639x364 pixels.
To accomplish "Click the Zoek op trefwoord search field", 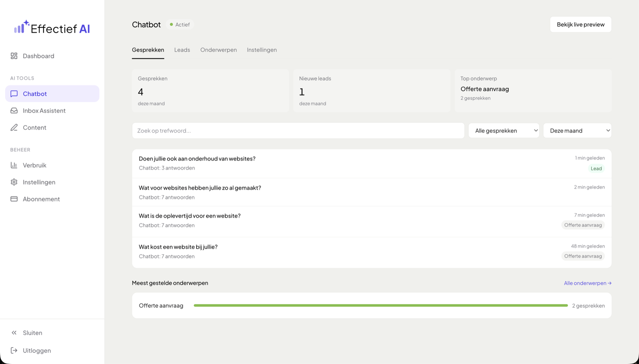I will pyautogui.click(x=298, y=131).
